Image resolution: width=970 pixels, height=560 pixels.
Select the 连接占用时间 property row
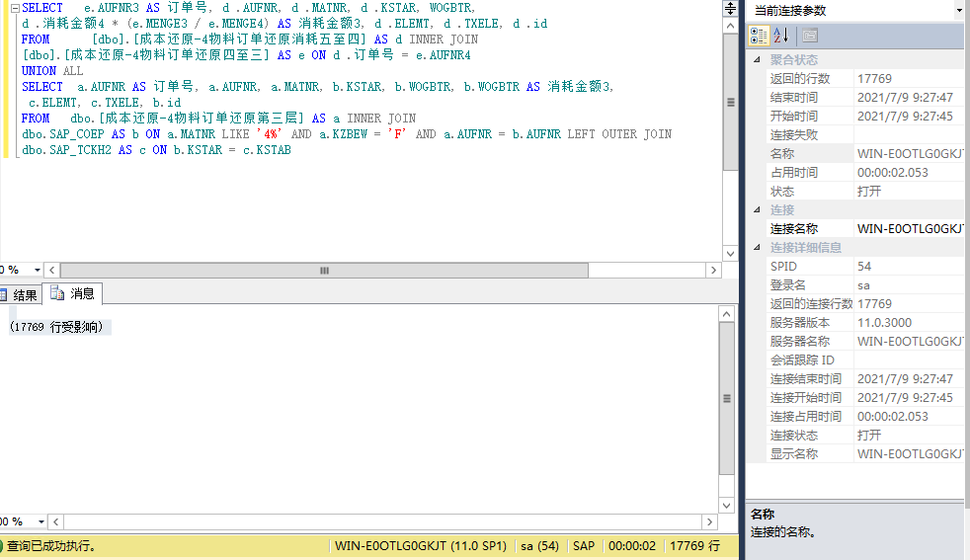click(865, 416)
